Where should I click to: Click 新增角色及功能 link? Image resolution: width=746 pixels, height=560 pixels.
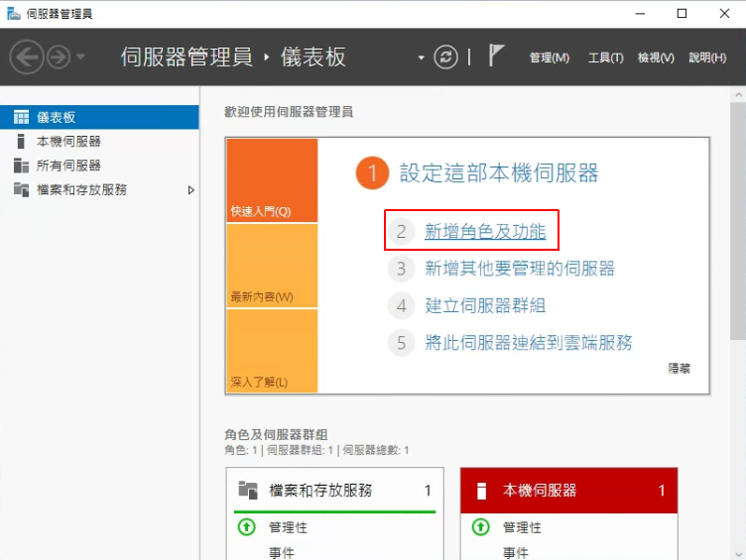pos(485,232)
